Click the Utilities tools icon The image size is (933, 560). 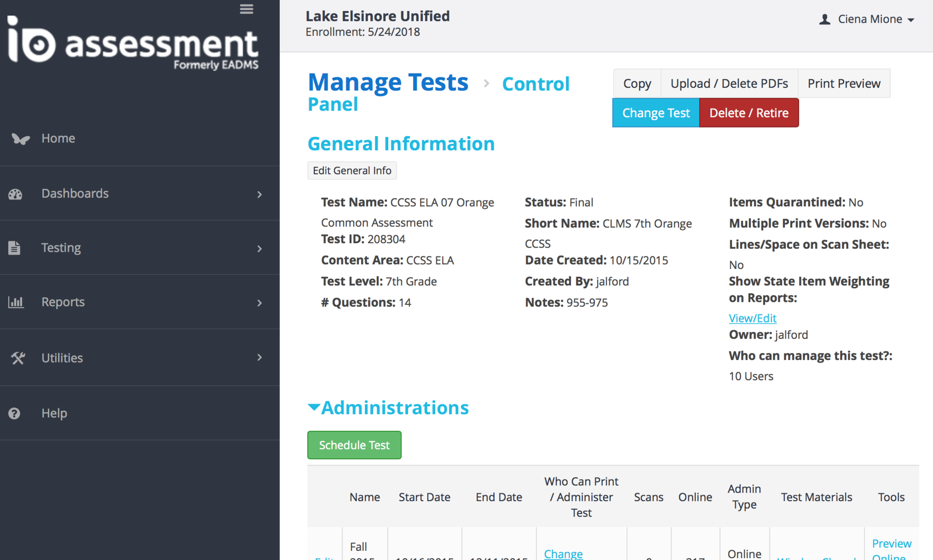pos(18,358)
